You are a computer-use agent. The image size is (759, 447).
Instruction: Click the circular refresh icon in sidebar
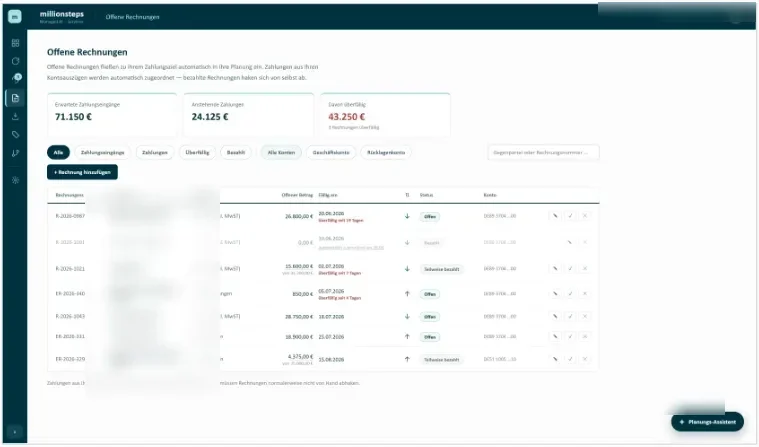tap(15, 61)
